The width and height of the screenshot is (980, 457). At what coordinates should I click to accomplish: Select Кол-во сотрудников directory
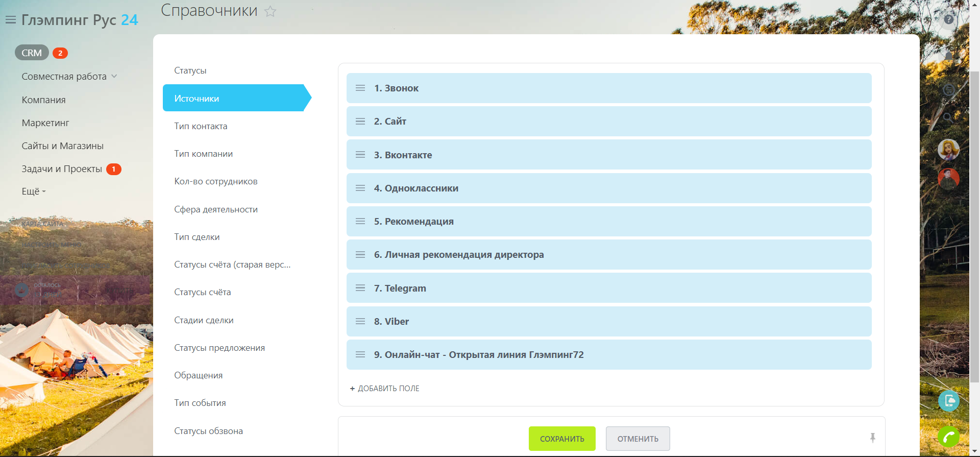coord(216,181)
